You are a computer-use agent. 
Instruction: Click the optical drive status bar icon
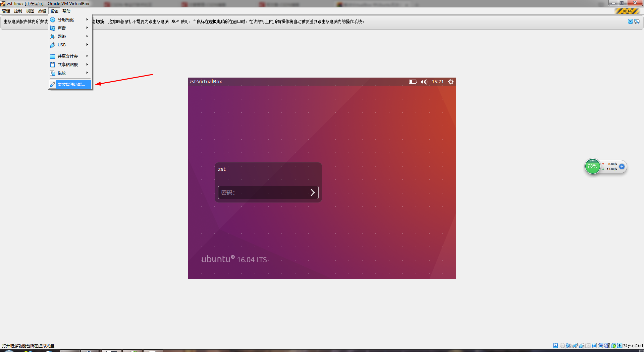pyautogui.click(x=562, y=346)
